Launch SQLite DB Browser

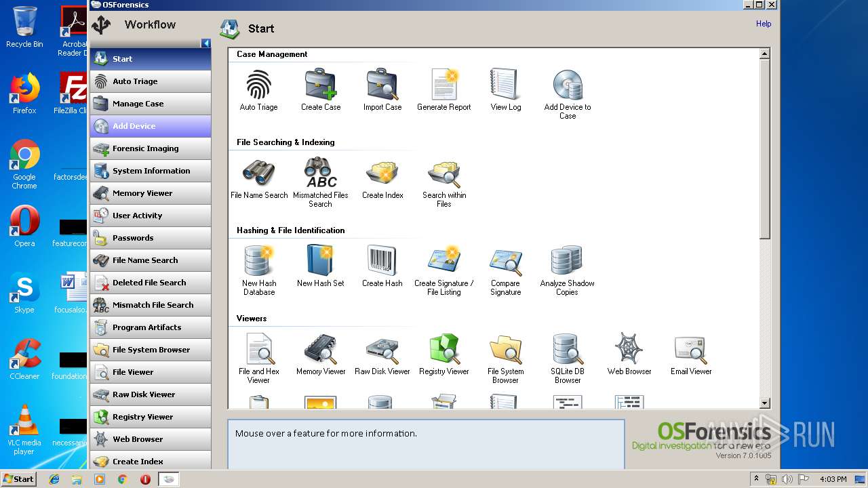(568, 350)
